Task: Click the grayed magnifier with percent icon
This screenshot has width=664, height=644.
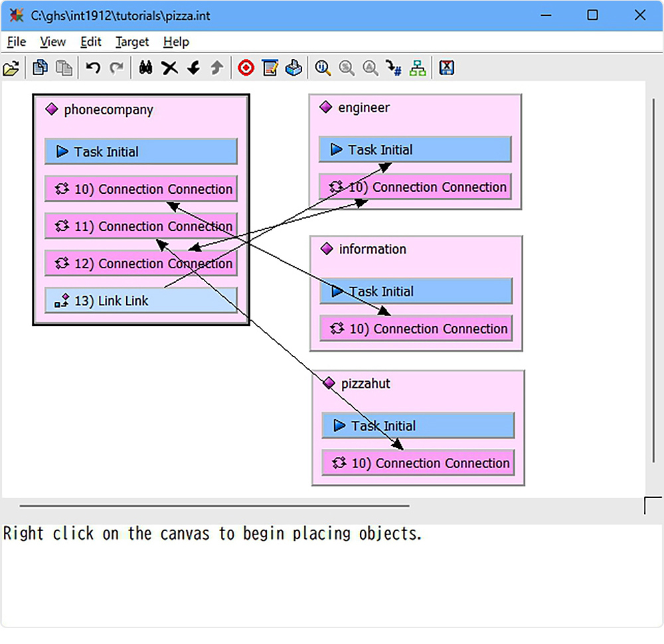Action: (347, 68)
